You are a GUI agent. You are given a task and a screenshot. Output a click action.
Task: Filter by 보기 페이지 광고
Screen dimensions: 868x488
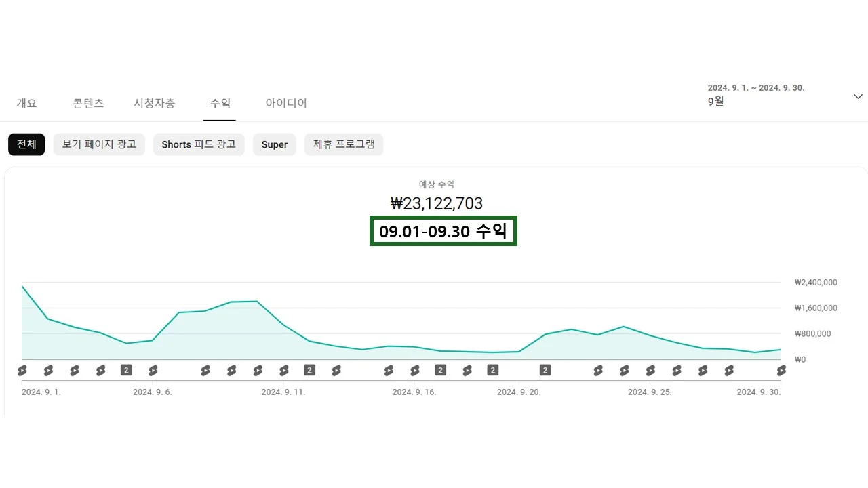[99, 144]
